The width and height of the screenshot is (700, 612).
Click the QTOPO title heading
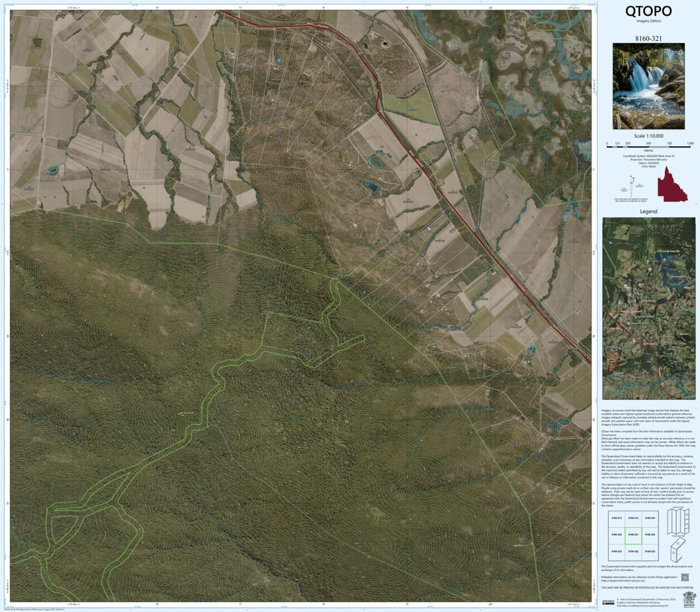click(x=648, y=11)
